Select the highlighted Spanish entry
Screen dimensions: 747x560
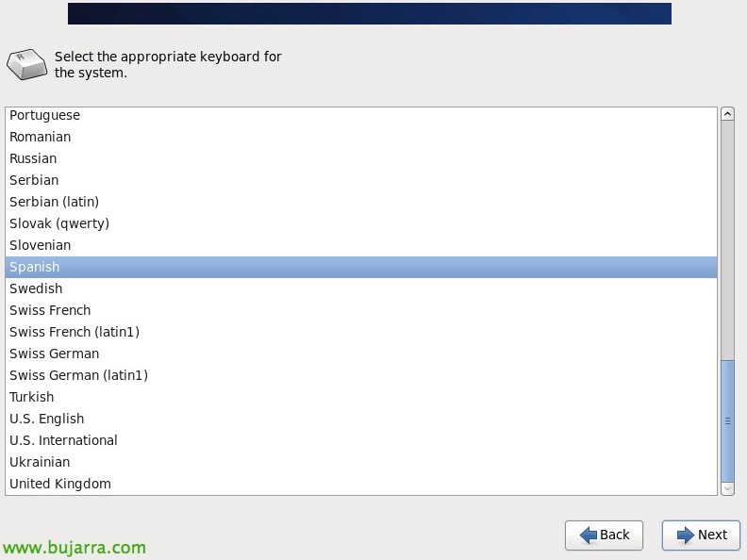coord(361,267)
